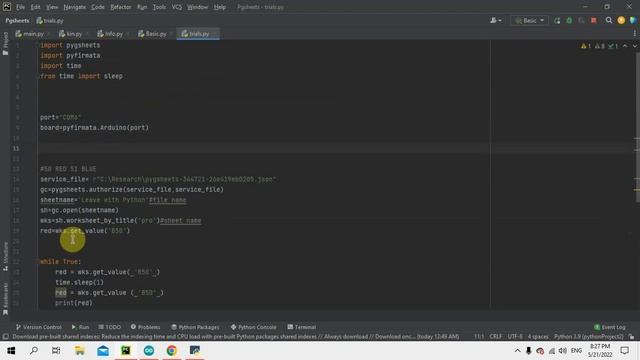Open the Terminal tool window
Viewport: 640px width, 360px height.
pyautogui.click(x=302, y=327)
